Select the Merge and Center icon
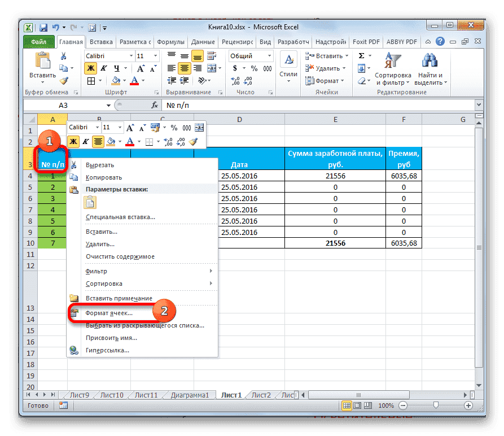 [x=212, y=68]
